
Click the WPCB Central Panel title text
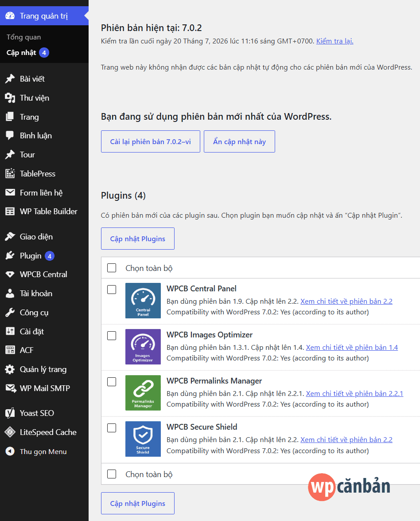[x=202, y=288]
